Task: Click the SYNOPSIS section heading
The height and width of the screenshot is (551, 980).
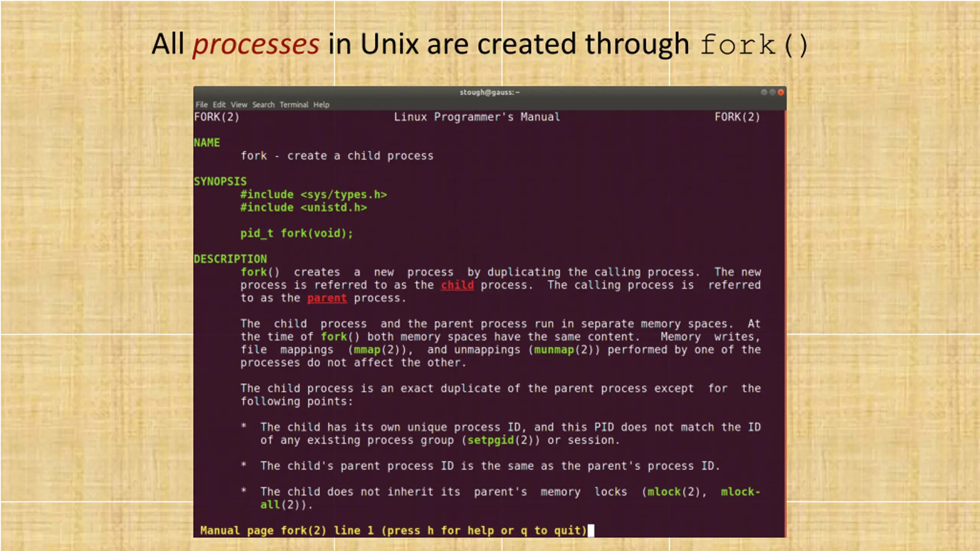Action: pos(220,181)
